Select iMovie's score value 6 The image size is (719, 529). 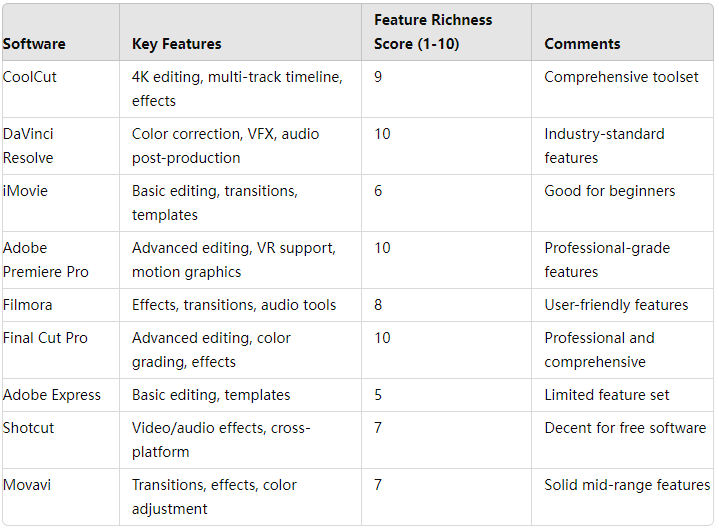click(x=378, y=191)
